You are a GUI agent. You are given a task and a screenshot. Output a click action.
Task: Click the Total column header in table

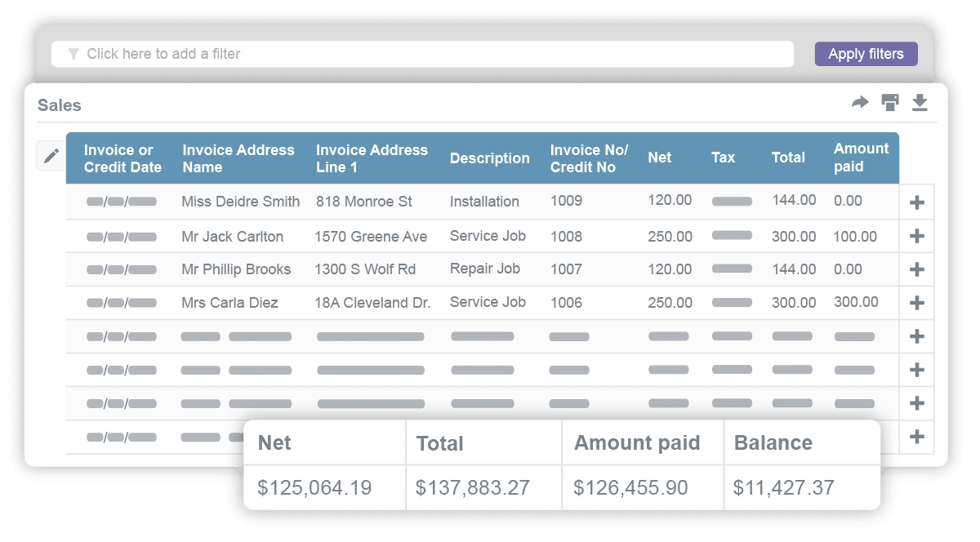pyautogui.click(x=788, y=158)
